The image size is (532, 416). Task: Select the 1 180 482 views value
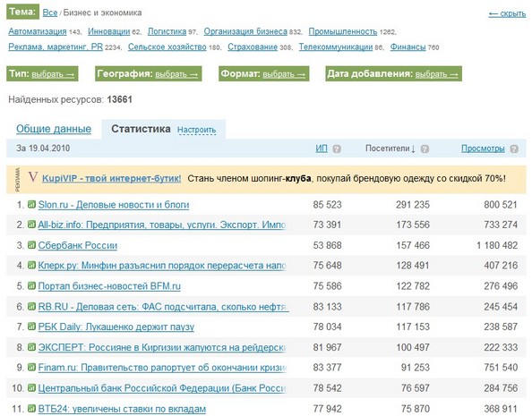point(497,245)
